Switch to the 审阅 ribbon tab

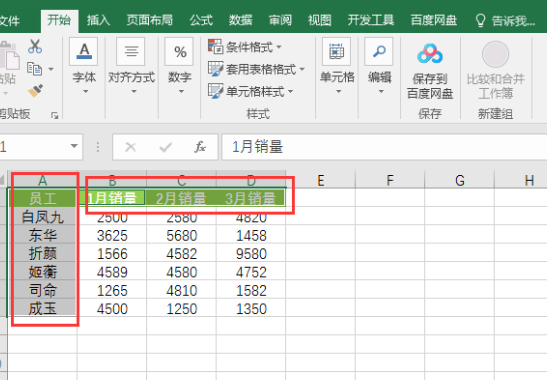pyautogui.click(x=280, y=20)
